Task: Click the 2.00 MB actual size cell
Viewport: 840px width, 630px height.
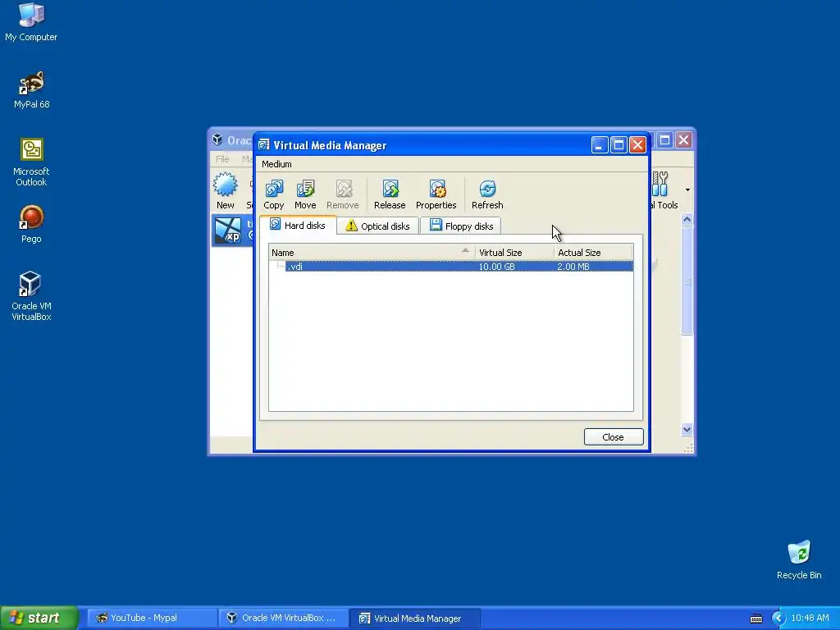Action: pyautogui.click(x=573, y=267)
